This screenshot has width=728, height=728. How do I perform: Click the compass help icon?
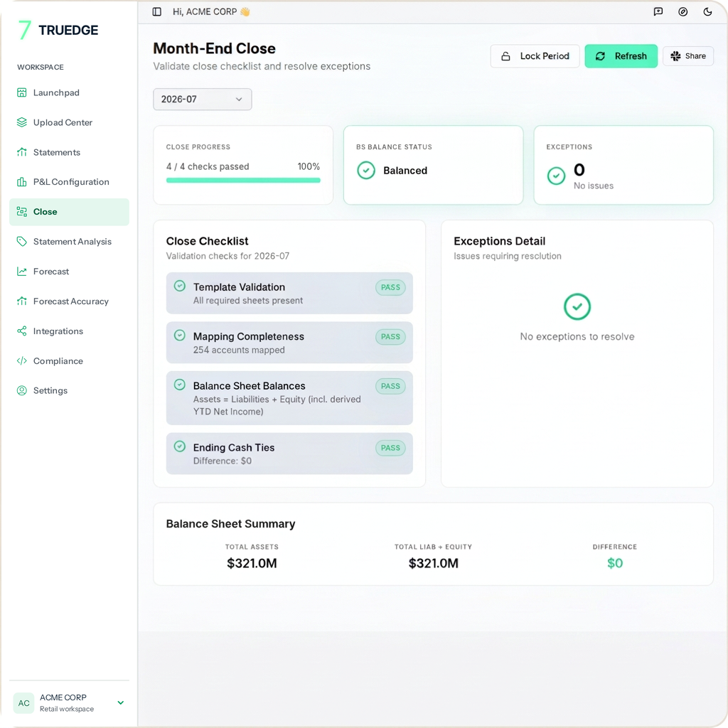click(x=683, y=11)
